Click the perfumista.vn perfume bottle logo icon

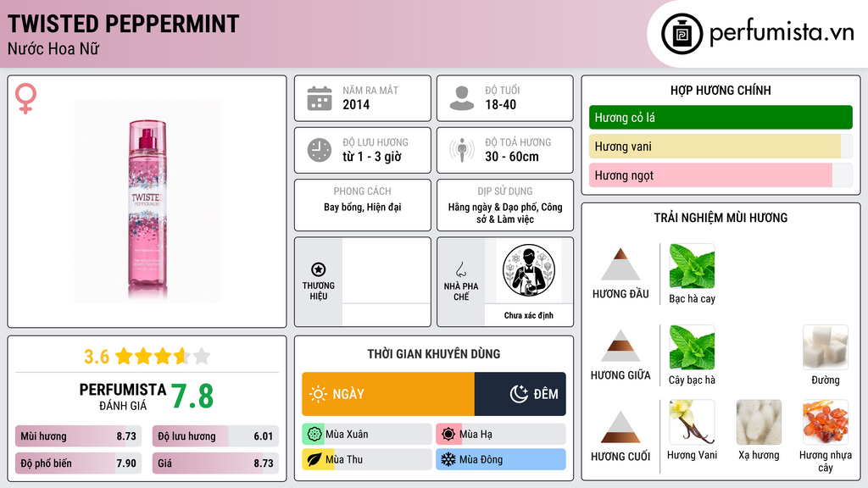pyautogui.click(x=682, y=34)
